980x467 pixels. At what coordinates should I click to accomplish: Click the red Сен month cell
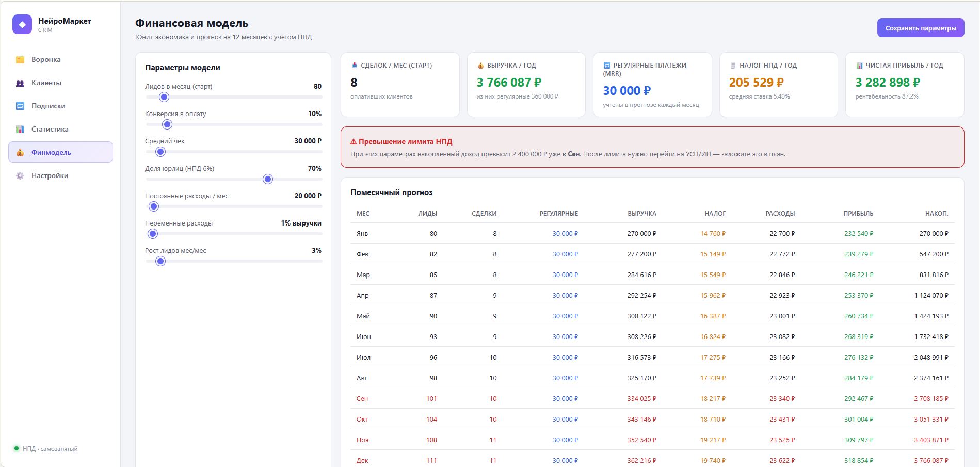(x=362, y=398)
